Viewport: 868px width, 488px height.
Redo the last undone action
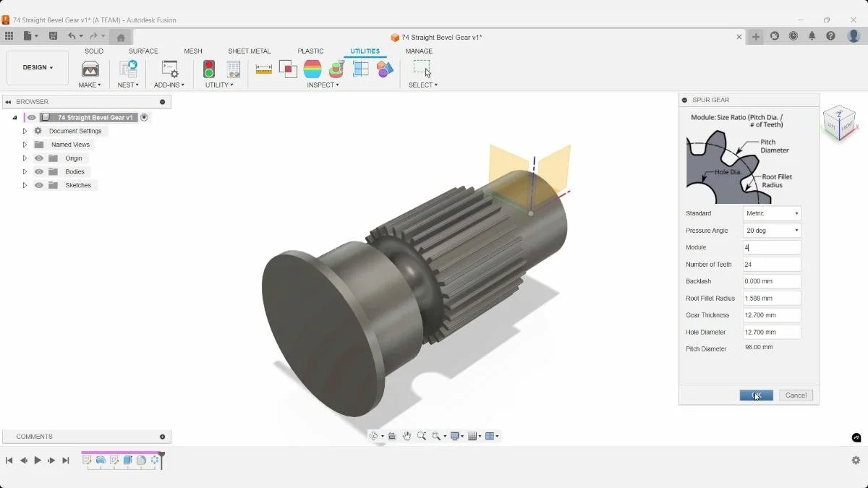pyautogui.click(x=93, y=36)
